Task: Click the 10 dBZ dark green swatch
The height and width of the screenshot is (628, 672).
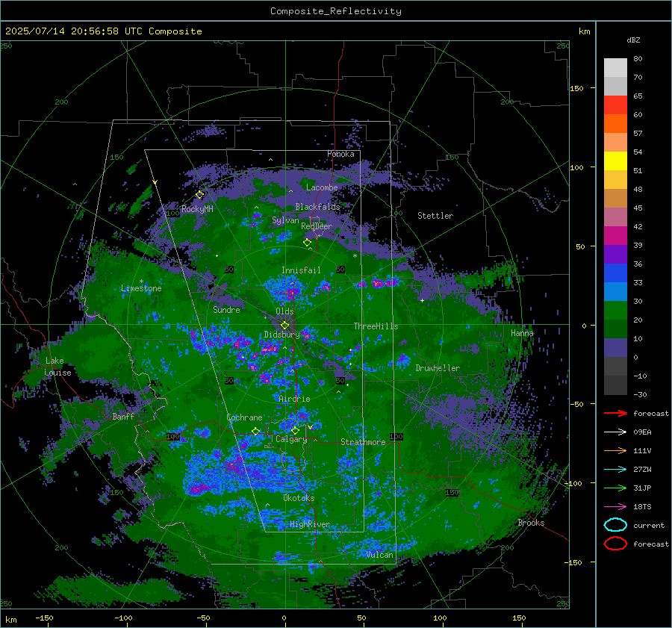Action: (615, 329)
